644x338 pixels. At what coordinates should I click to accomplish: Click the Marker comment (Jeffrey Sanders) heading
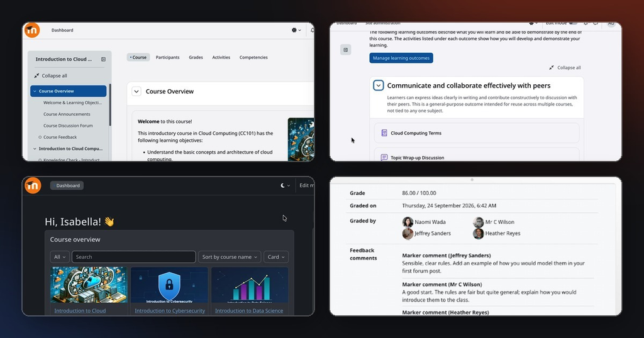click(x=447, y=256)
